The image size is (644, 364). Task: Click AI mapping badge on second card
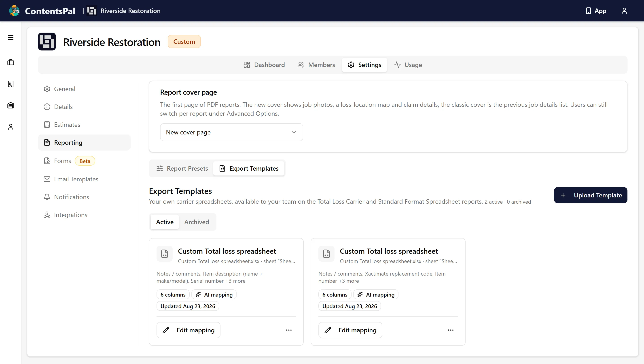[376, 295]
